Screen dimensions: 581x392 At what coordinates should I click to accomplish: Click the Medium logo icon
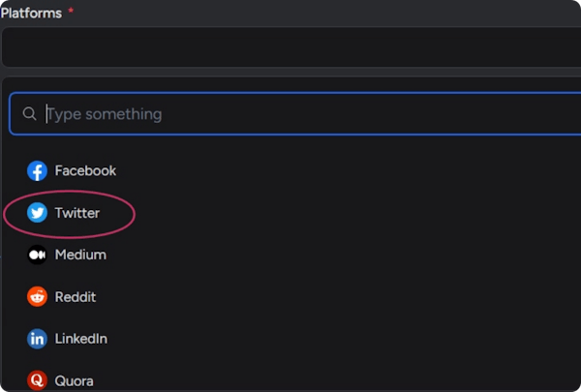pyautogui.click(x=37, y=255)
